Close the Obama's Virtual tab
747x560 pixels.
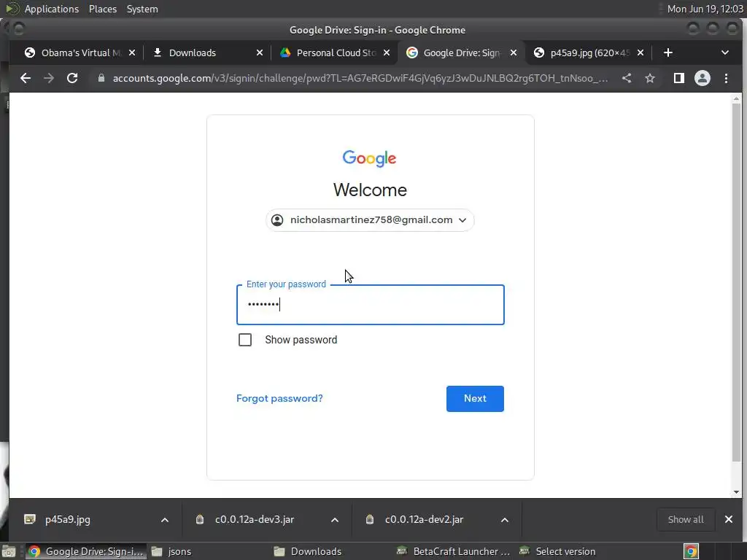pyautogui.click(x=132, y=52)
